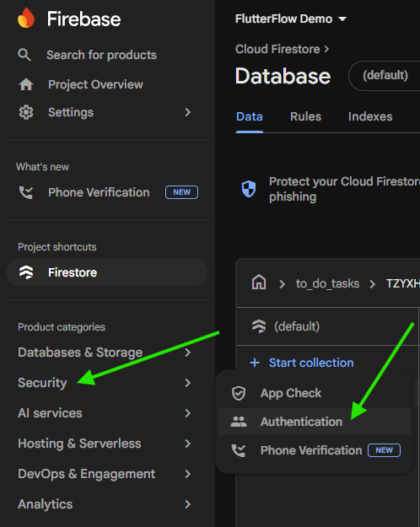Open the (default) database selector

pos(385,76)
